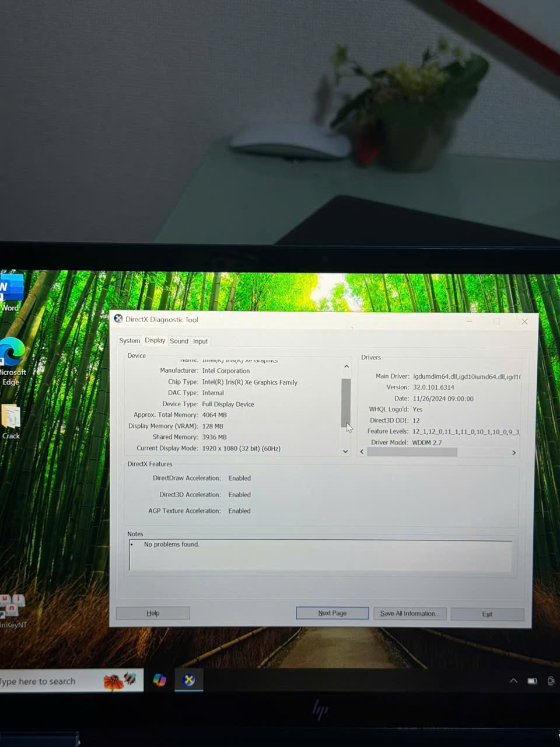
Task: Click Save All Information button
Action: click(x=409, y=613)
